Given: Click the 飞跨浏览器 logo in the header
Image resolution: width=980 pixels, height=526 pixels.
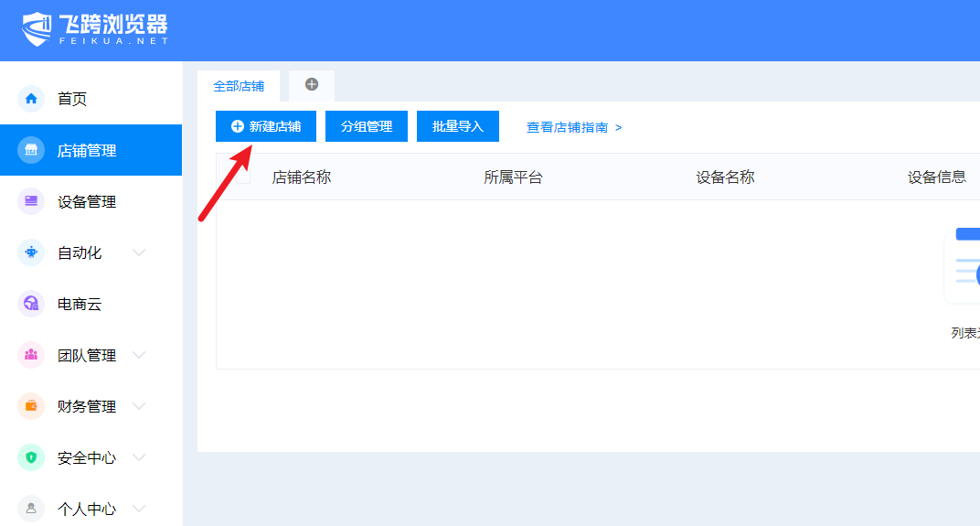Looking at the screenshot, I should click(x=95, y=29).
